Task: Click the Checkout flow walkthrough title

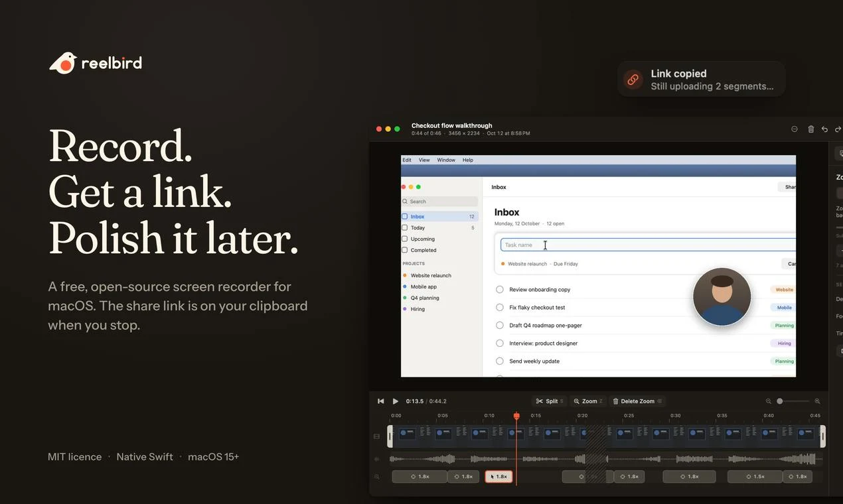Action: (x=452, y=125)
